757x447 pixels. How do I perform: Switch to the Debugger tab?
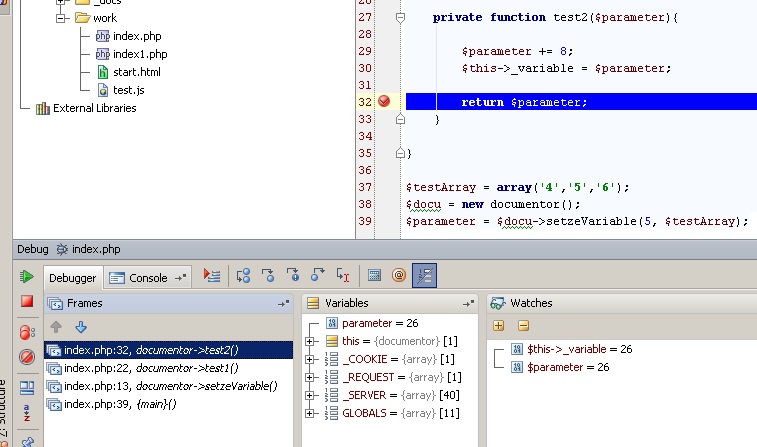(x=72, y=278)
